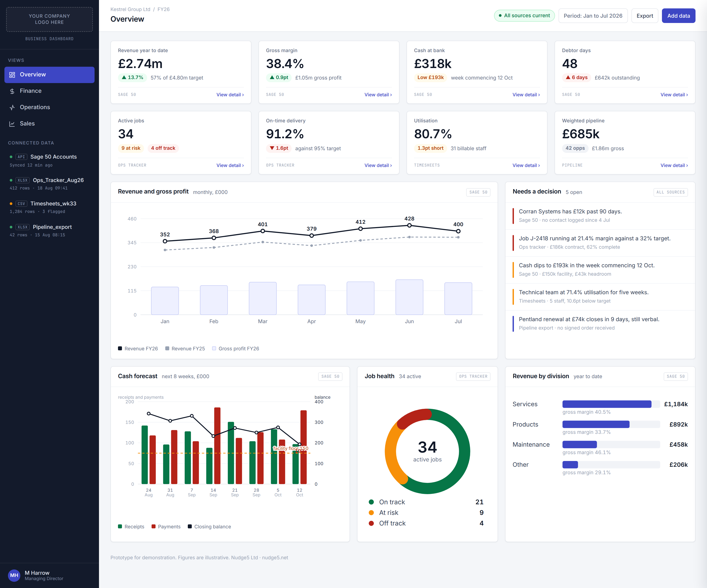The height and width of the screenshot is (588, 707).
Task: Toggle Closing balance legend swatch
Action: (190, 526)
